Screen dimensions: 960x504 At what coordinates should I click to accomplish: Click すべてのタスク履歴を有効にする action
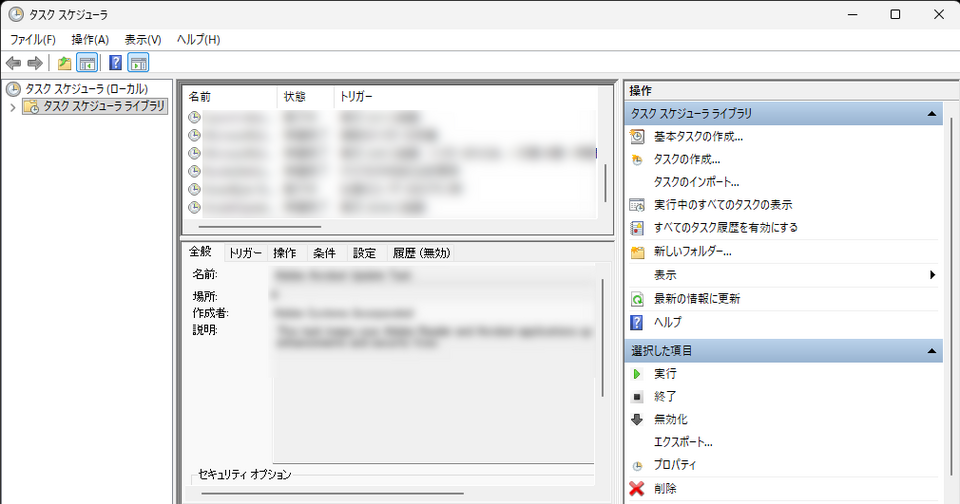[726, 228]
